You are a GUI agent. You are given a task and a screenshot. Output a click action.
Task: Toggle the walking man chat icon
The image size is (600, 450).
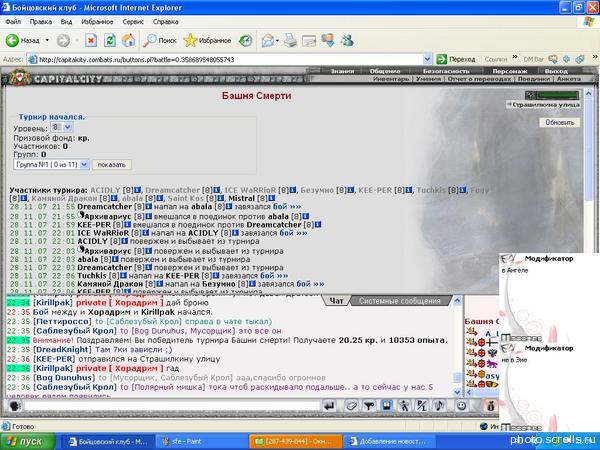404,406
